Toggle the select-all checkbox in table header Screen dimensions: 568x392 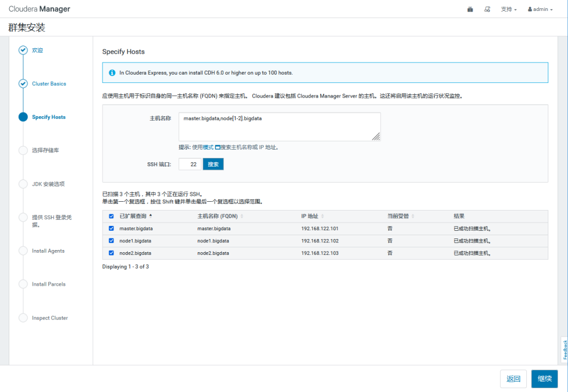click(111, 216)
